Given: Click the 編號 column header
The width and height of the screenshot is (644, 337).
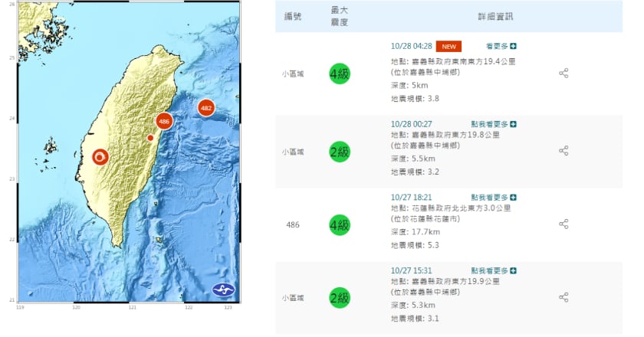Looking at the screenshot, I should 293,16.
